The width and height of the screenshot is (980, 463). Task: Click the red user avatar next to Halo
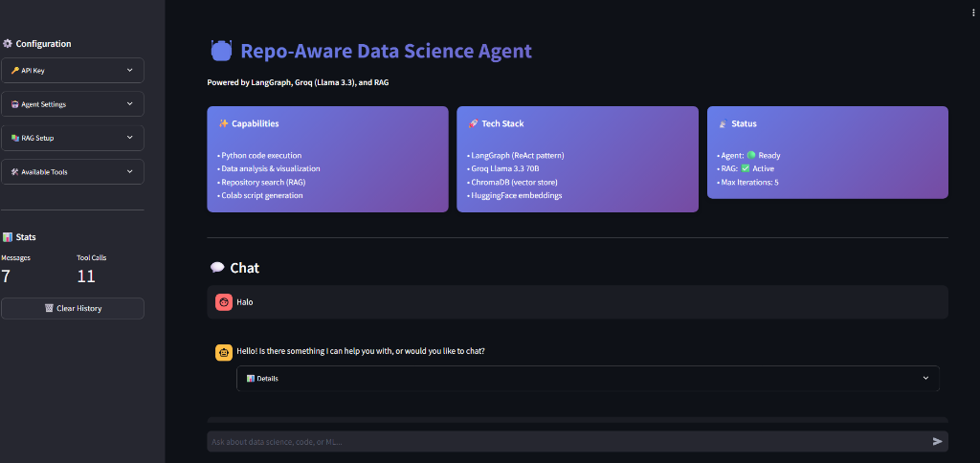click(x=224, y=302)
